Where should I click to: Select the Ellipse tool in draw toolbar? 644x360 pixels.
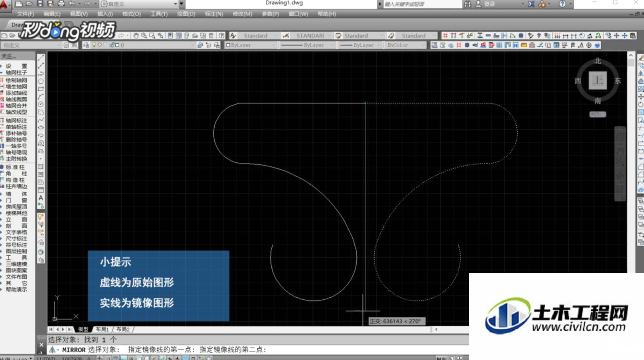[41, 128]
